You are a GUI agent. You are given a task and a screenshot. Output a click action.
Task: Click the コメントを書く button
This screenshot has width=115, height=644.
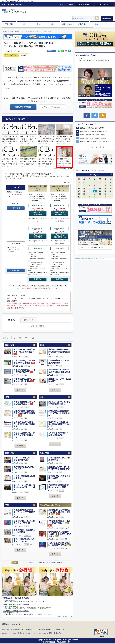[x=38, y=326]
